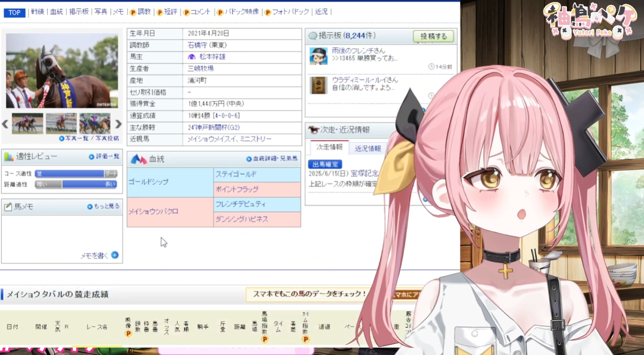Open the 写真一覧 link
Image resolution: width=644 pixels, height=355 pixels.
tap(77, 138)
